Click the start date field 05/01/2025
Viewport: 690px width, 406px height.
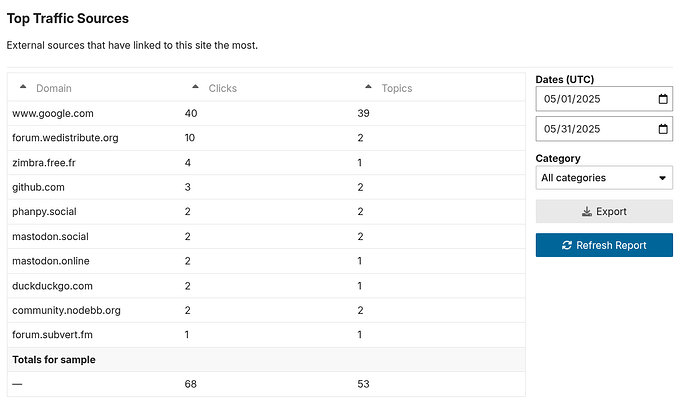pyautogui.click(x=604, y=99)
